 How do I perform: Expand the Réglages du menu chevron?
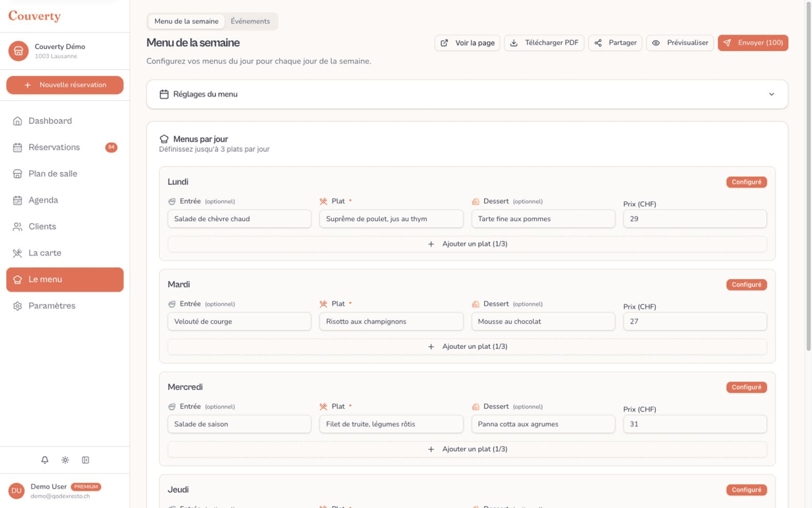771,94
